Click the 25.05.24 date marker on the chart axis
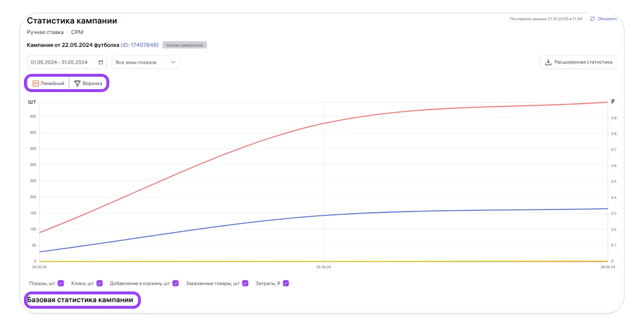 click(323, 267)
